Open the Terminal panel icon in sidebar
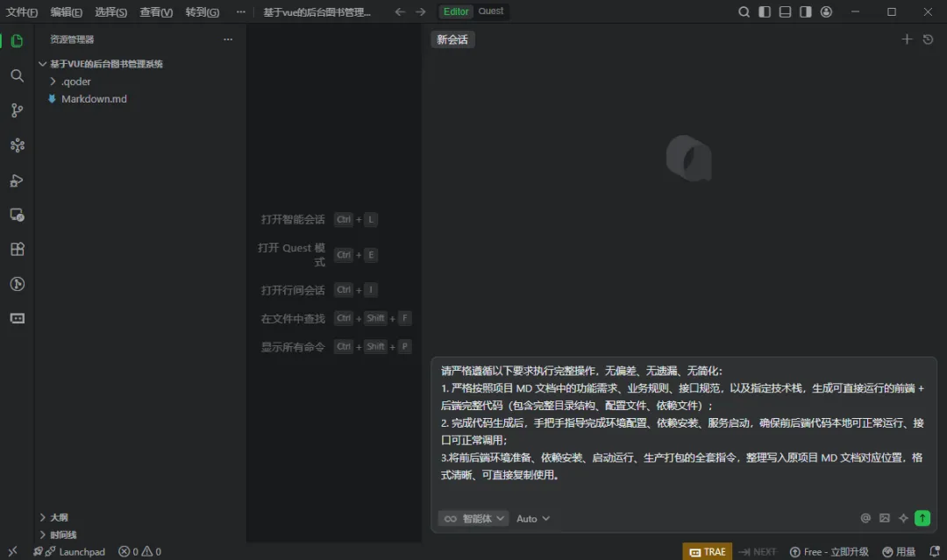Image resolution: width=947 pixels, height=560 pixels. coord(17,317)
